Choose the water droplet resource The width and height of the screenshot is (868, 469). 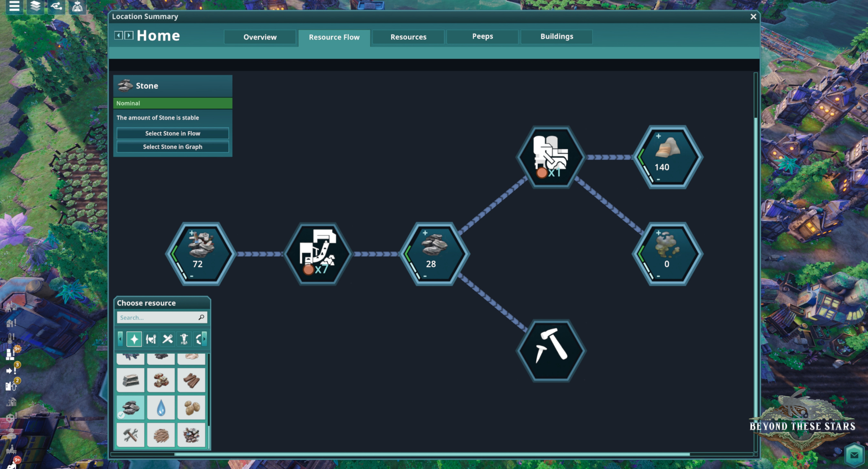click(161, 408)
